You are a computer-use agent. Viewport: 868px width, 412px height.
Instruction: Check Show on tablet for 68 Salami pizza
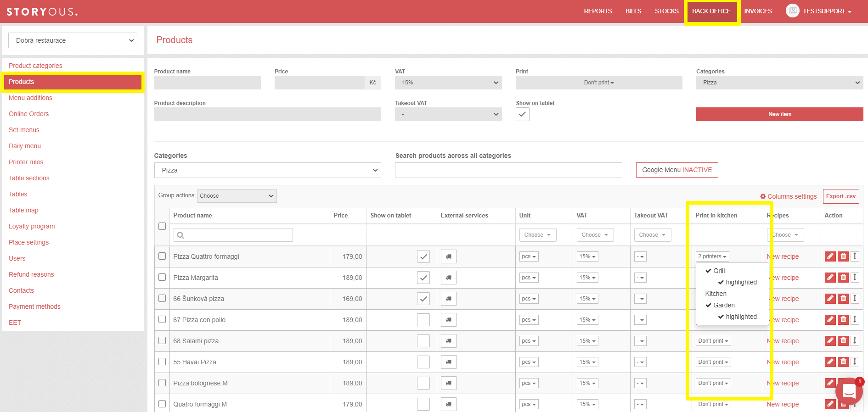coord(423,341)
